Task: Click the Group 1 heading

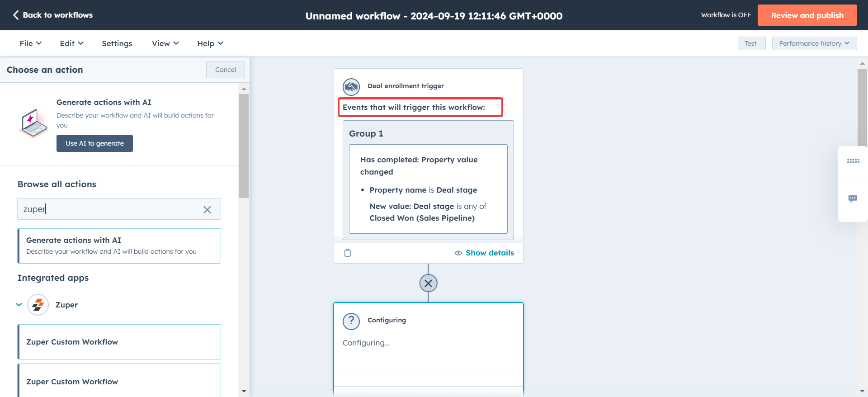Action: pyautogui.click(x=366, y=133)
